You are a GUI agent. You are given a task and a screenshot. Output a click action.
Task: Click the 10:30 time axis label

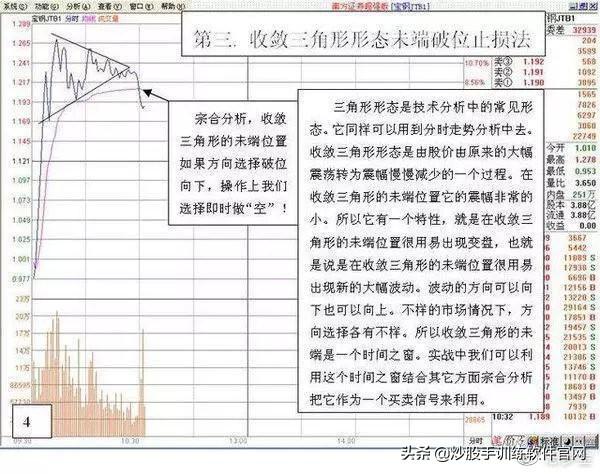(130, 441)
